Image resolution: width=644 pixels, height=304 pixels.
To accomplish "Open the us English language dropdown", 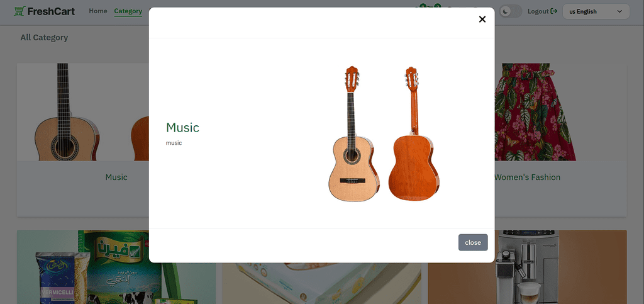I will (596, 11).
